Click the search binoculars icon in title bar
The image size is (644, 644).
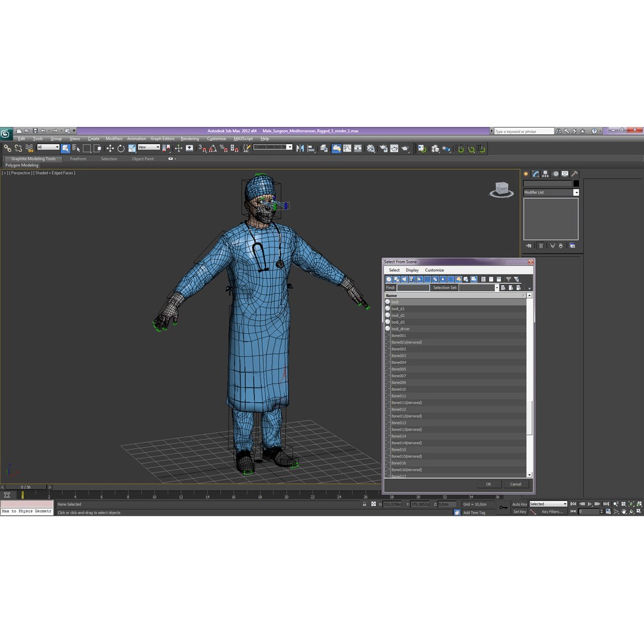(x=558, y=131)
